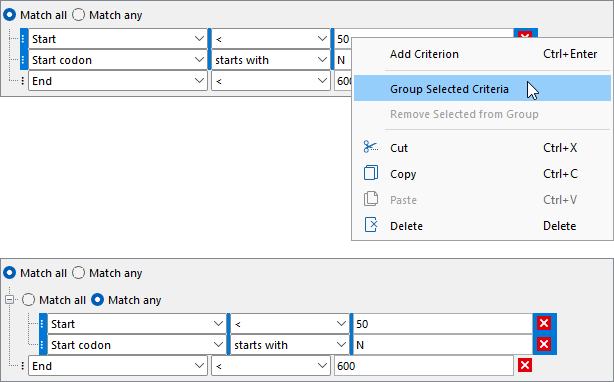The image size is (614, 382).
Task: Click the Delete document icon in context menu
Action: click(x=370, y=225)
